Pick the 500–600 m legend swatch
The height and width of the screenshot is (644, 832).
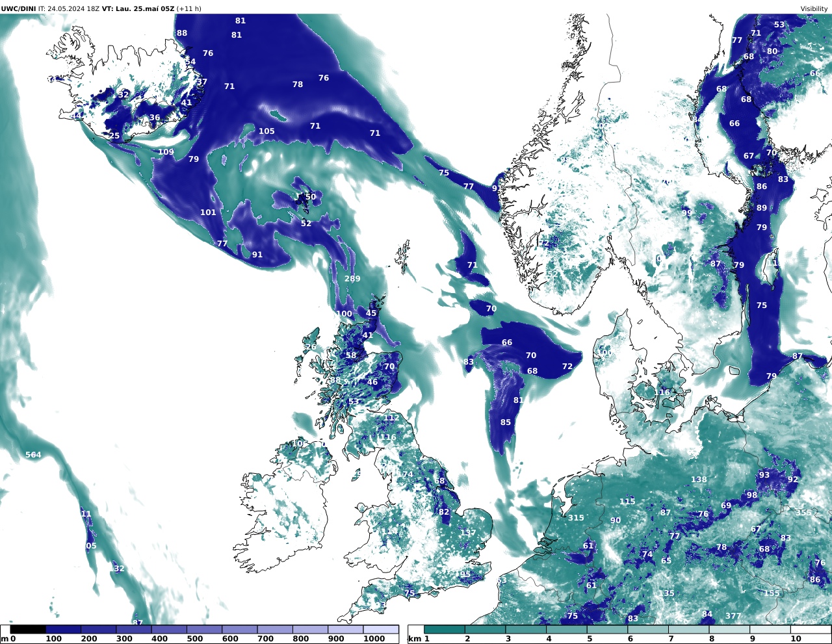click(204, 630)
